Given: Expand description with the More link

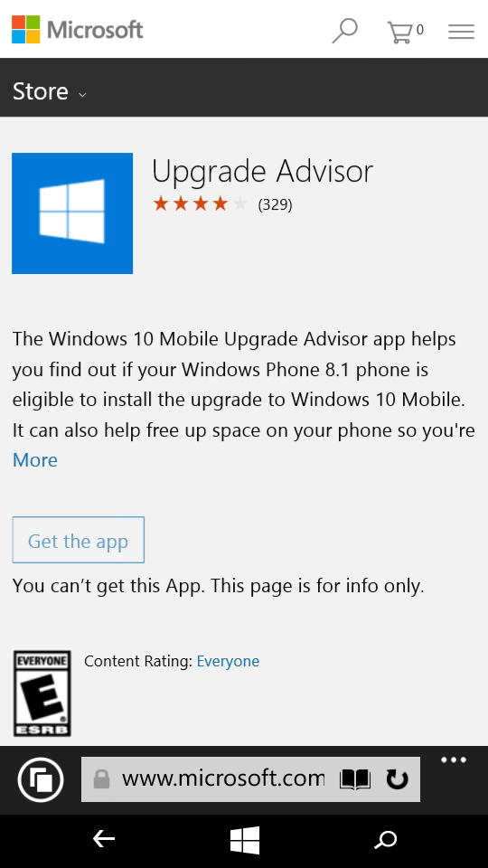Looking at the screenshot, I should [35, 460].
